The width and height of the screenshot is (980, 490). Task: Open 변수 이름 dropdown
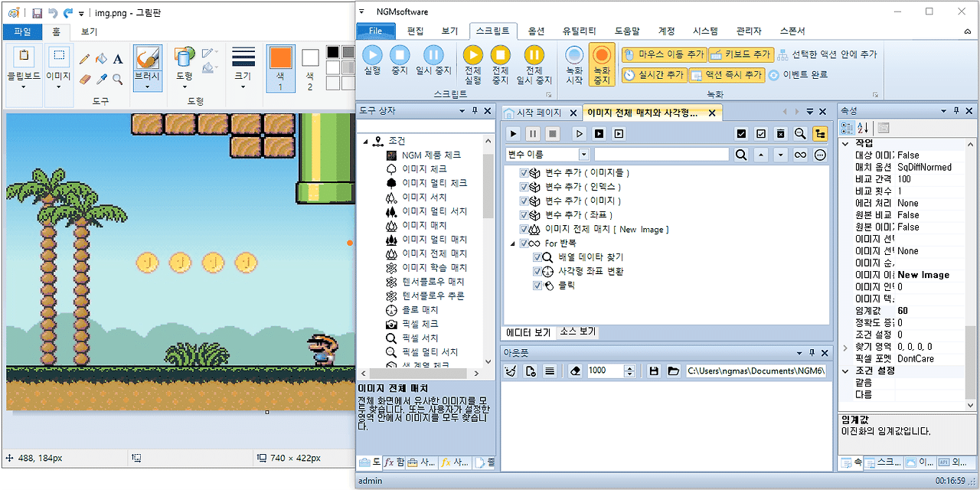(584, 155)
